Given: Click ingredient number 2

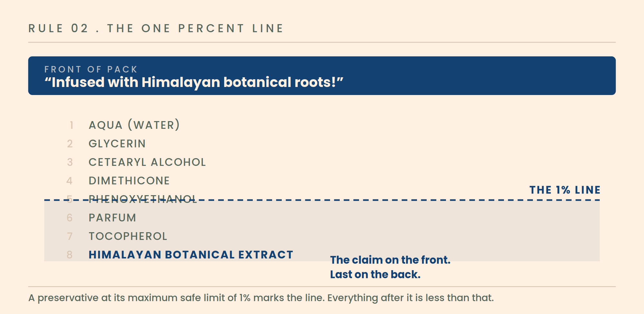Looking at the screenshot, I should tap(70, 144).
